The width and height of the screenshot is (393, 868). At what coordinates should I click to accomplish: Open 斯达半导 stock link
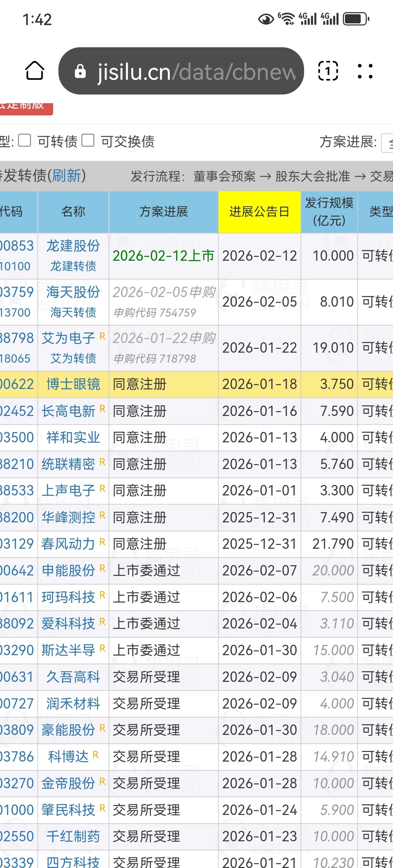[x=68, y=650]
